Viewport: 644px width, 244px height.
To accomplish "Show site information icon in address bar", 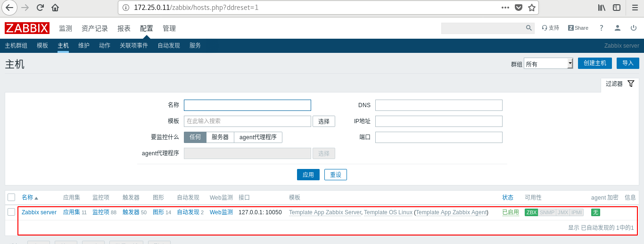I will 125,8.
